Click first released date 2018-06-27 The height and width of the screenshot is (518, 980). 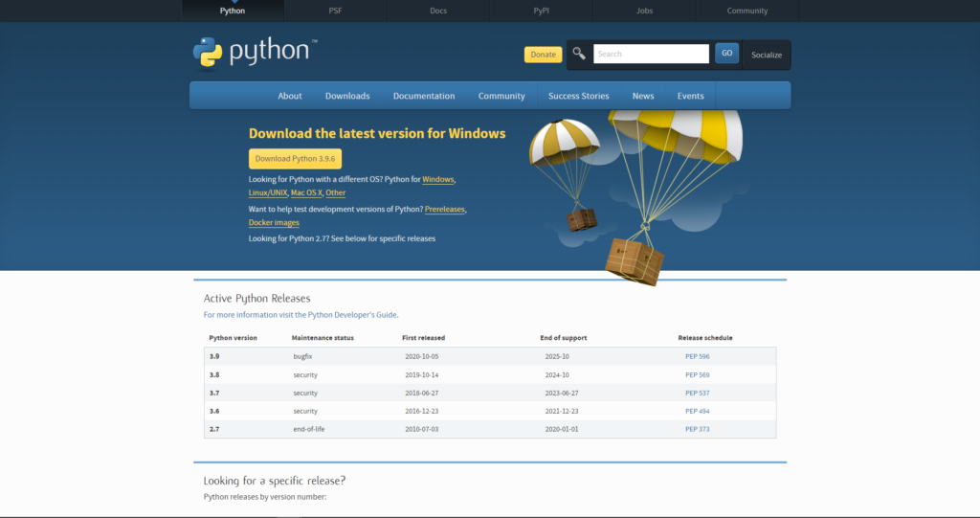point(422,394)
